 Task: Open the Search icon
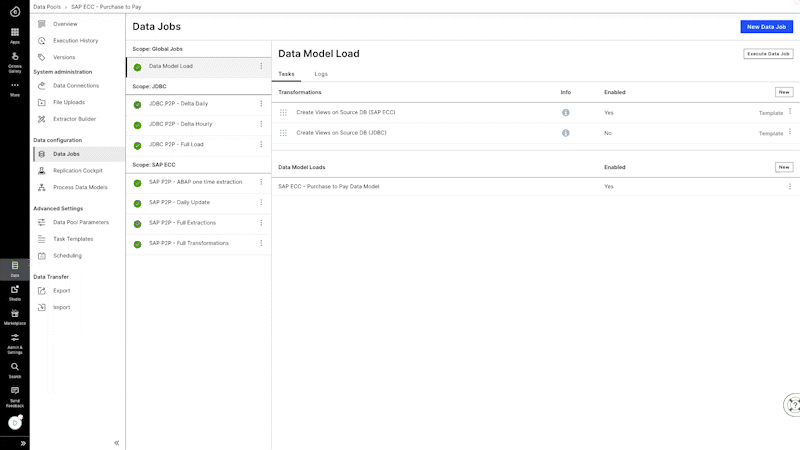tap(15, 370)
